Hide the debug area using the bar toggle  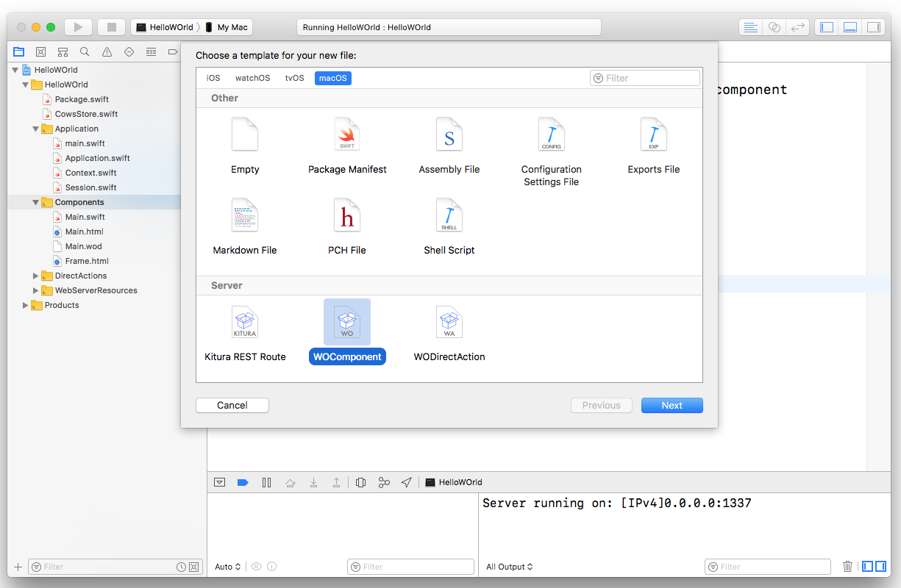219,483
